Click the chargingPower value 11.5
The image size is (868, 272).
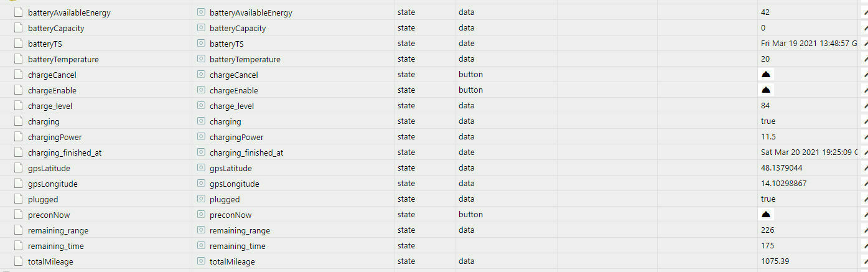(768, 137)
